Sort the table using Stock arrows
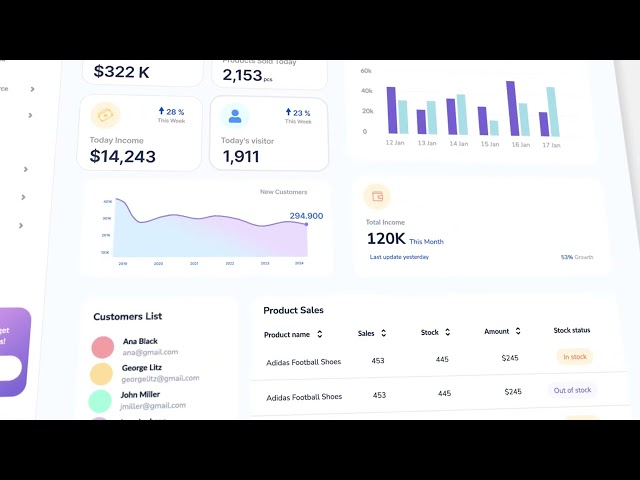640x480 pixels. click(x=447, y=332)
